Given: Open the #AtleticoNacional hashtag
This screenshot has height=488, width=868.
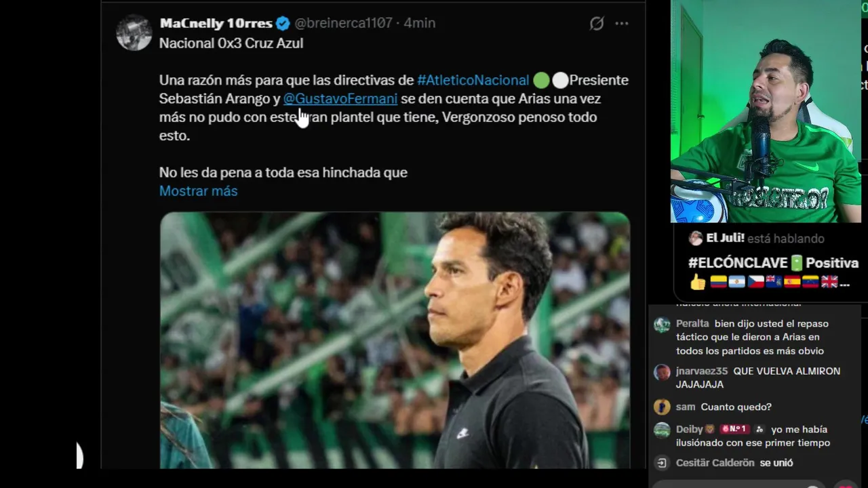Looking at the screenshot, I should click(473, 80).
